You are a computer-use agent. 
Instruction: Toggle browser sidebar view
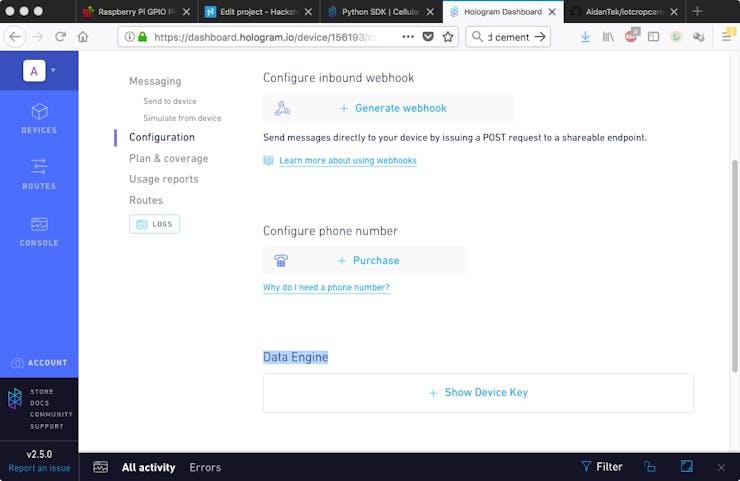(x=653, y=37)
